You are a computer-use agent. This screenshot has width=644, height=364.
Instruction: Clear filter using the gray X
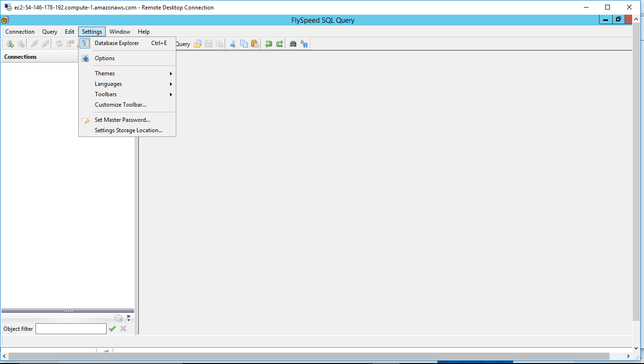click(122, 328)
